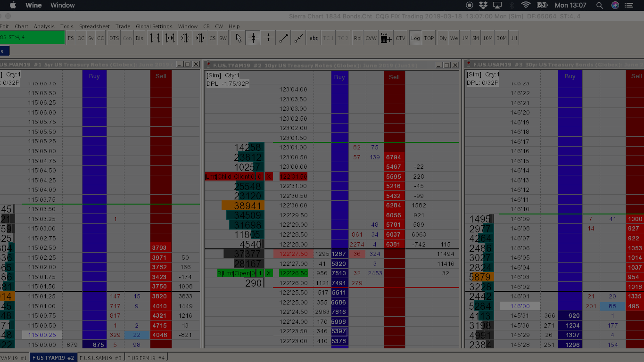This screenshot has height=362, width=644.
Task: Click the CVW toolbar button
Action: (x=371, y=38)
